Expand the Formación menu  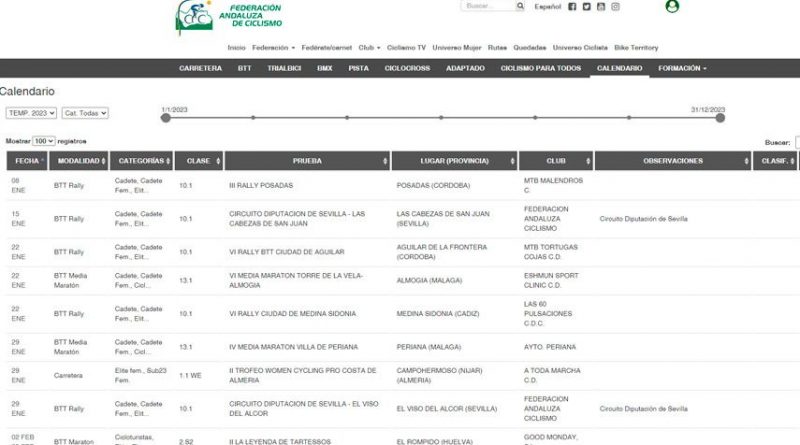click(682, 68)
